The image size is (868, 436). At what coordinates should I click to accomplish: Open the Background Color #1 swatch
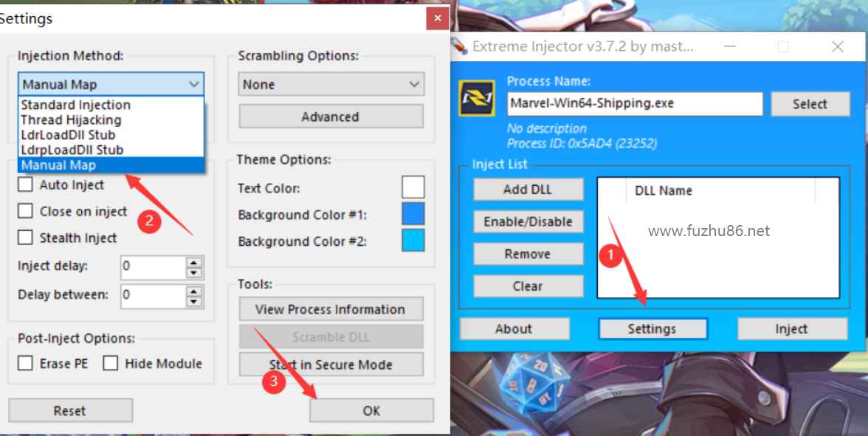(x=413, y=214)
